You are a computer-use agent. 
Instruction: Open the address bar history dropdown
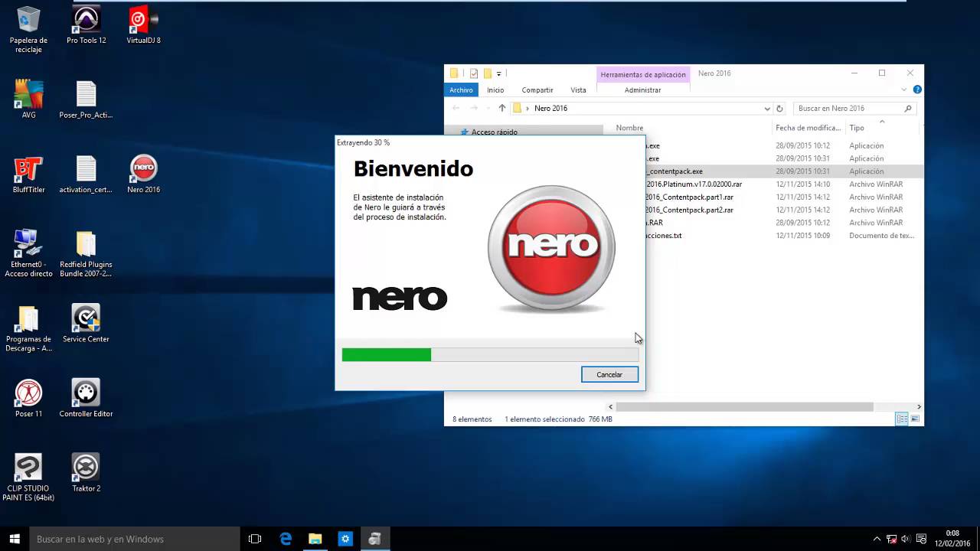click(x=767, y=109)
